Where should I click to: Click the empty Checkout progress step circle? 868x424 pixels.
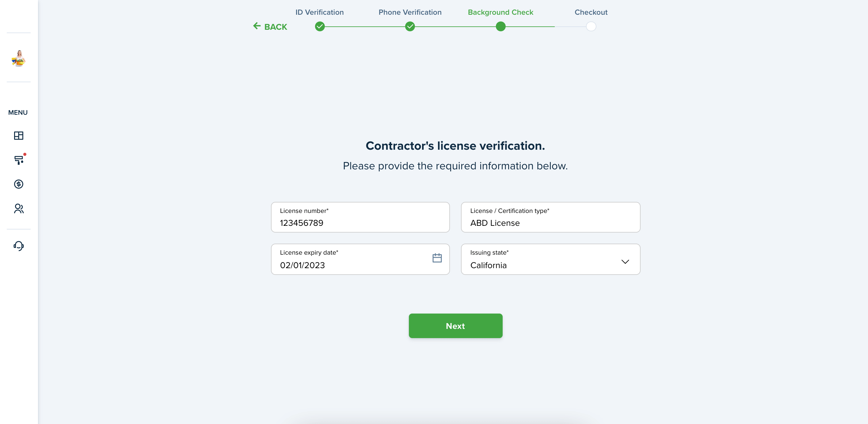point(591,26)
